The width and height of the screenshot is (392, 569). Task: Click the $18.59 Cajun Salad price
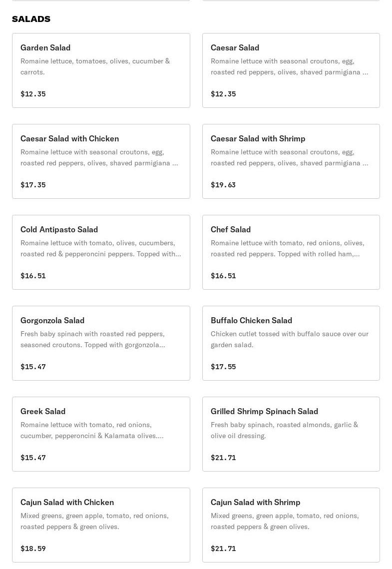(33, 549)
